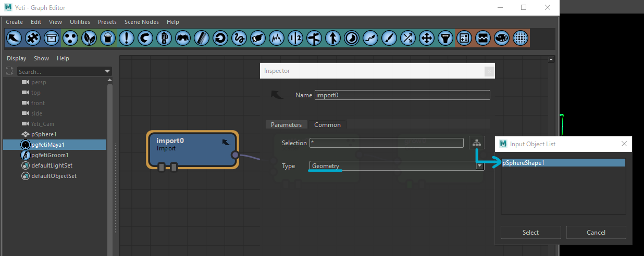The width and height of the screenshot is (644, 256).
Task: Click the import0 node output port
Action: tap(235, 155)
